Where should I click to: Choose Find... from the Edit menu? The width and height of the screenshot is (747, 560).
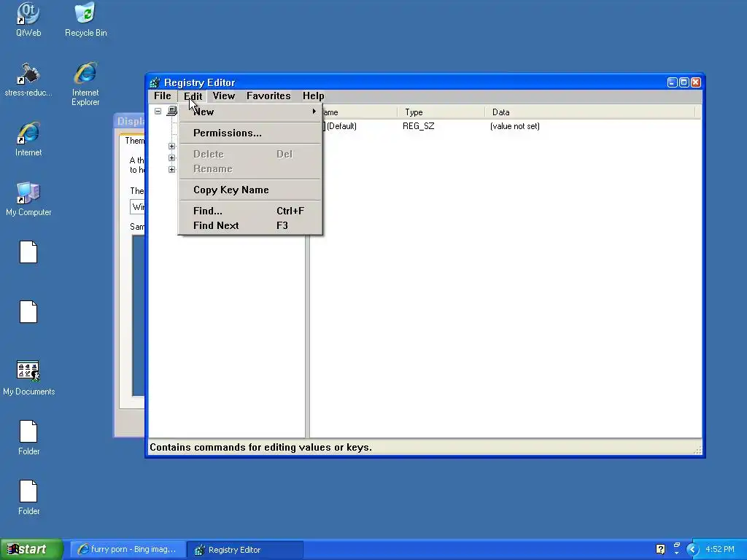point(250,211)
